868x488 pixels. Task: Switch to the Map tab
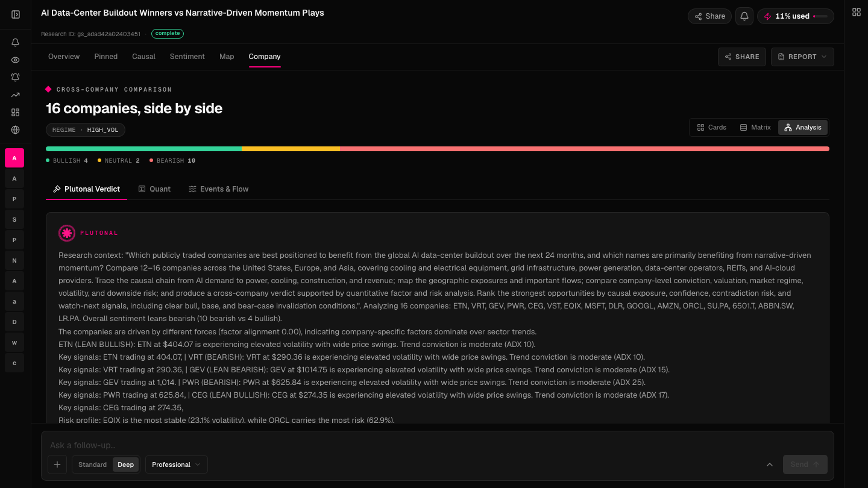227,57
